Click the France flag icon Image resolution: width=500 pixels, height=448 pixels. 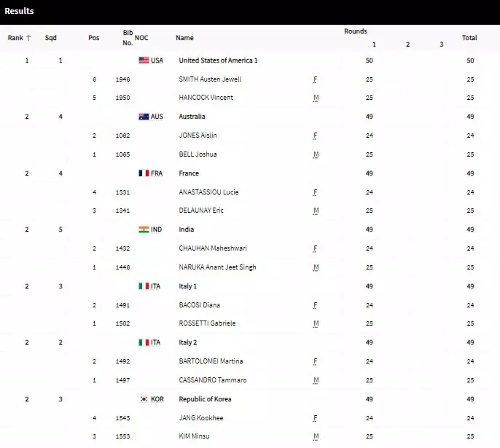pyautogui.click(x=144, y=173)
